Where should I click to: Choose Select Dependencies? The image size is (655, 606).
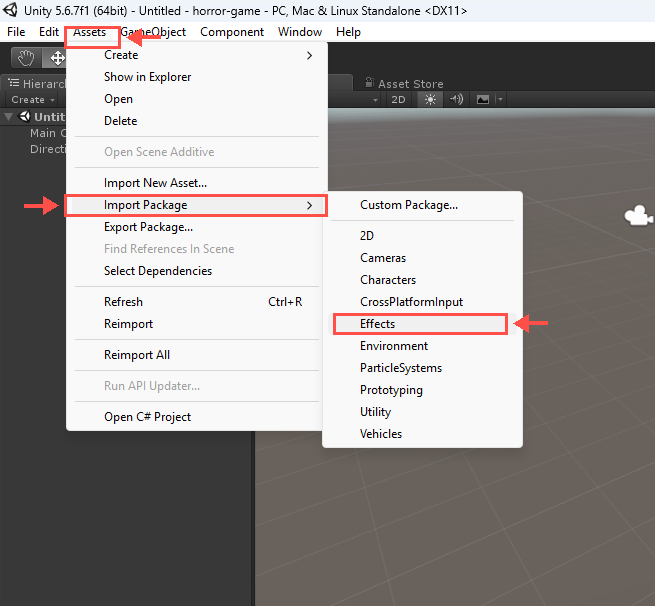tap(197, 271)
